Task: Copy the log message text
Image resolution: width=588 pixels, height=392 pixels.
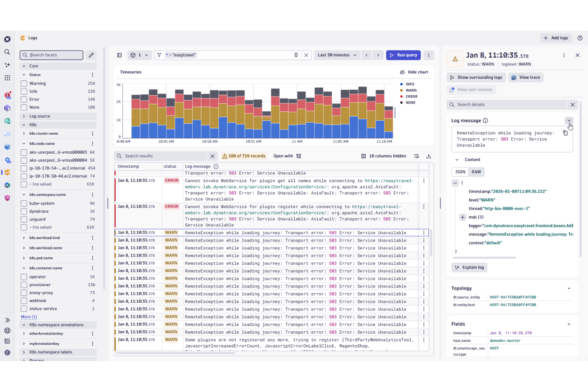Action: (x=565, y=133)
